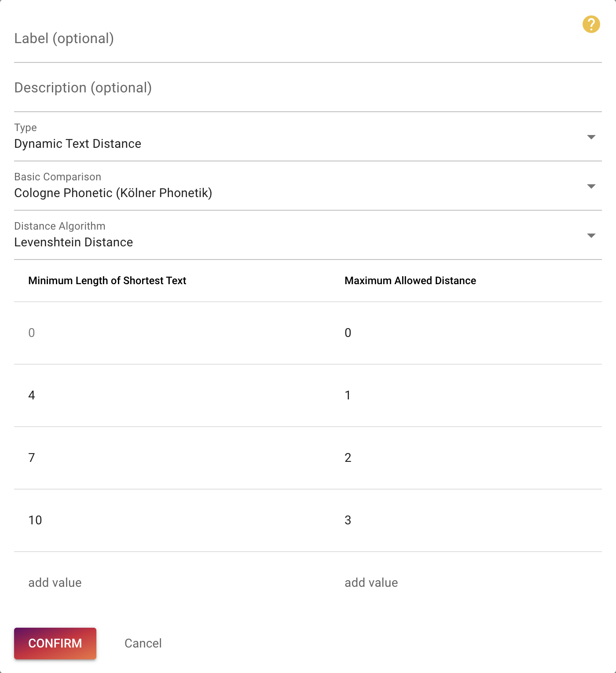Image resolution: width=616 pixels, height=673 pixels.
Task: Select the Dynamic Text Distance type value
Action: click(78, 144)
